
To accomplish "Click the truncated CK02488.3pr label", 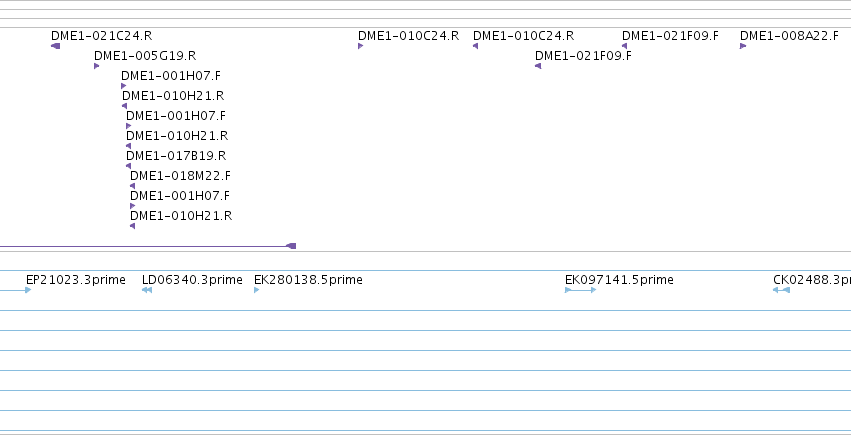I will pyautogui.click(x=812, y=280).
